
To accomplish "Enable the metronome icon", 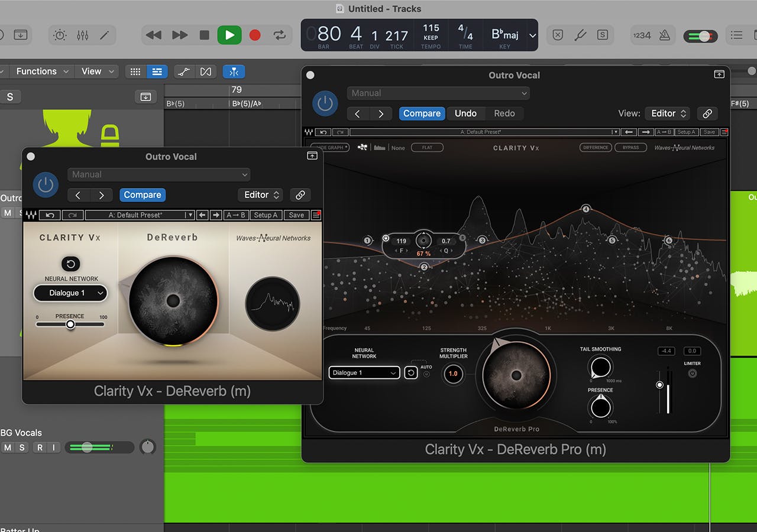I will tap(664, 35).
